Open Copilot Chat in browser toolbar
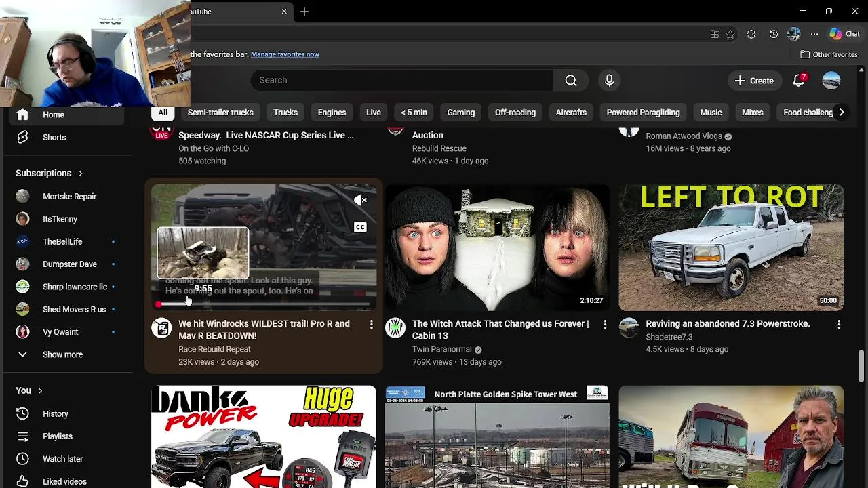868x488 pixels. click(x=844, y=34)
